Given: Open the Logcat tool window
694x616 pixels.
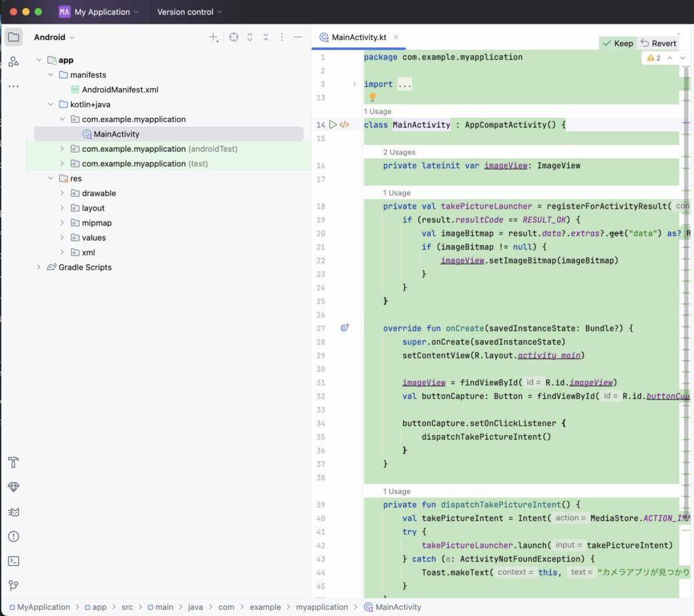Looking at the screenshot, I should [x=14, y=512].
